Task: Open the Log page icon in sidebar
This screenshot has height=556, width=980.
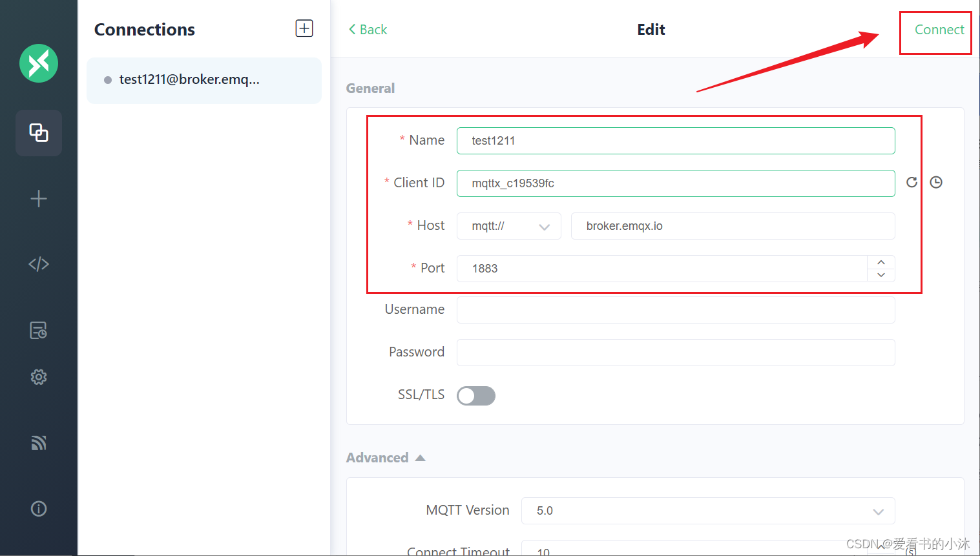Action: 39,330
